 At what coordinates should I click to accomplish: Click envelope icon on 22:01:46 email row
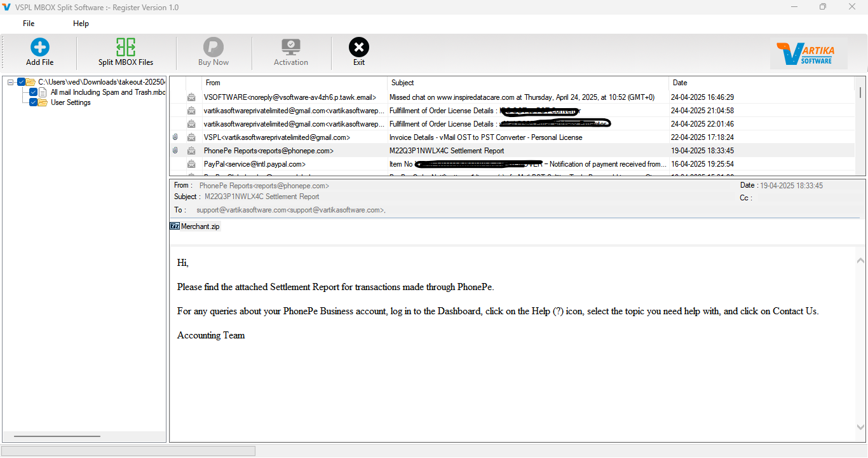pyautogui.click(x=191, y=124)
